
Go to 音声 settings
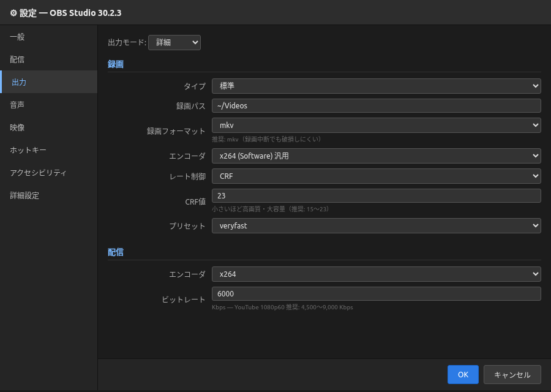[x=48, y=104]
